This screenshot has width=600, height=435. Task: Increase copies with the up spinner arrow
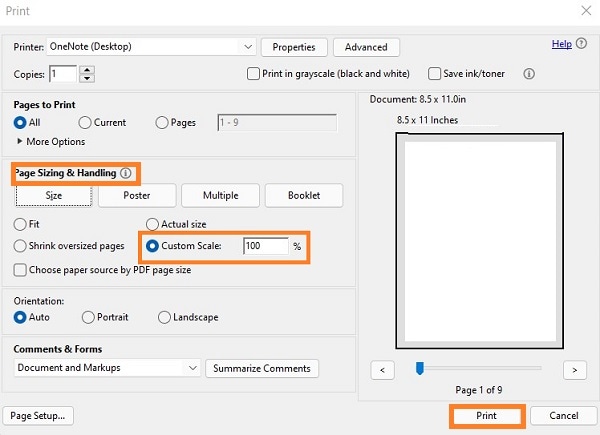pos(86,69)
